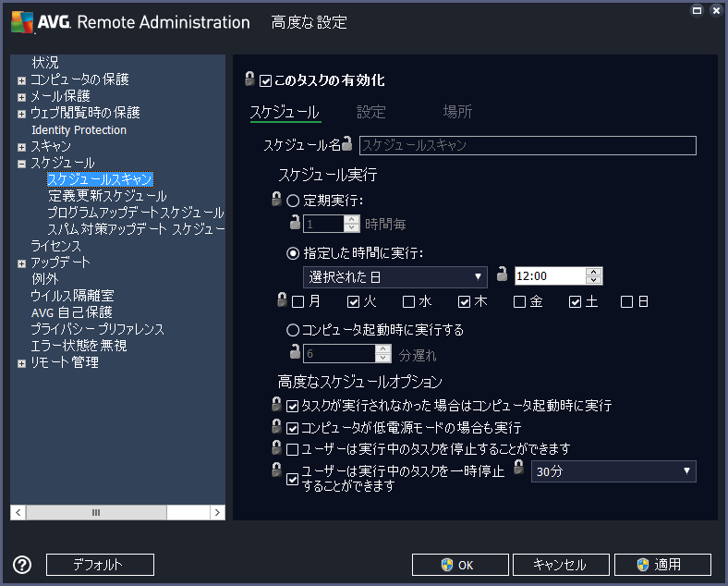
Task: Select ウイルス隔離室 in the tree
Action: 72,296
